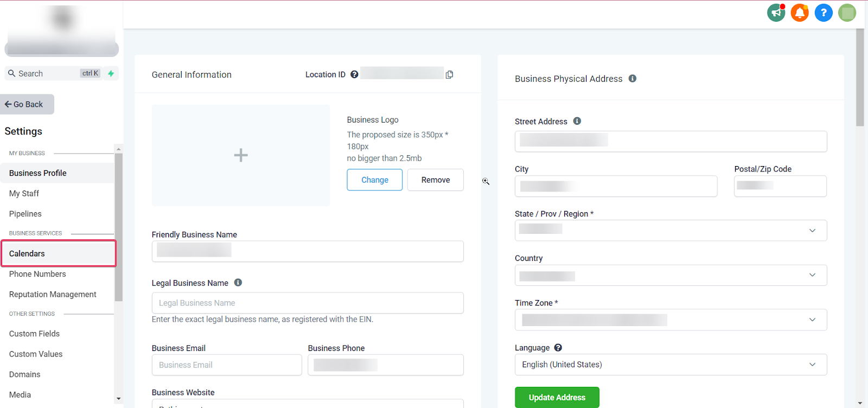Open the user profile avatar

pos(847,12)
